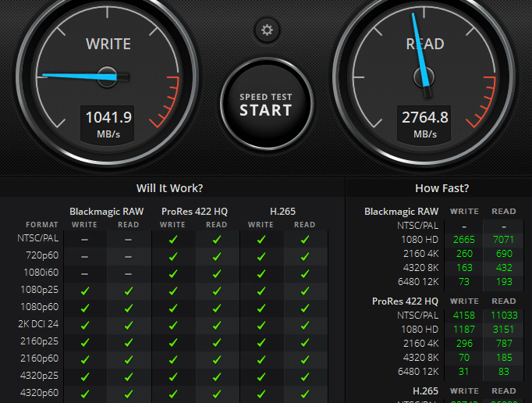
Task: Click the WRITE gauge title
Action: (x=108, y=45)
